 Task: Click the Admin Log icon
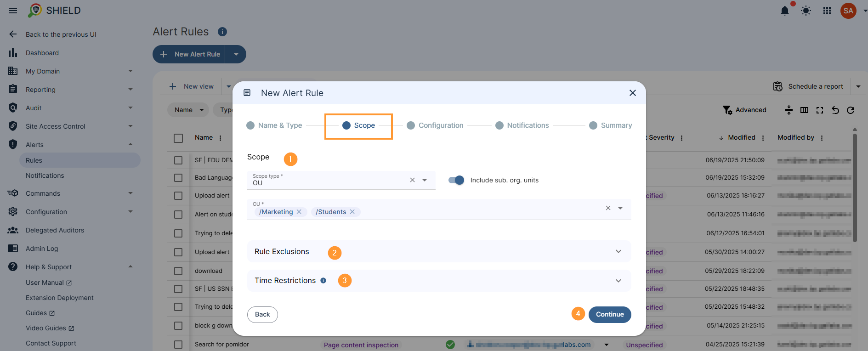pyautogui.click(x=13, y=249)
